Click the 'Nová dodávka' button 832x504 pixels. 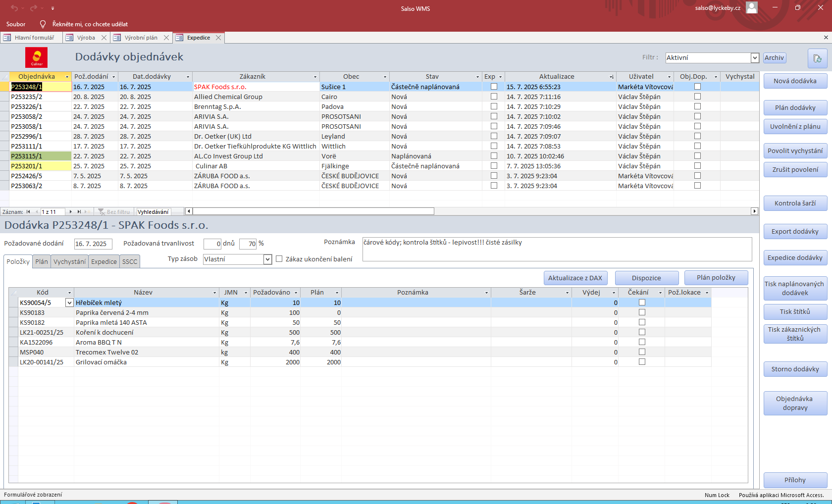click(795, 81)
